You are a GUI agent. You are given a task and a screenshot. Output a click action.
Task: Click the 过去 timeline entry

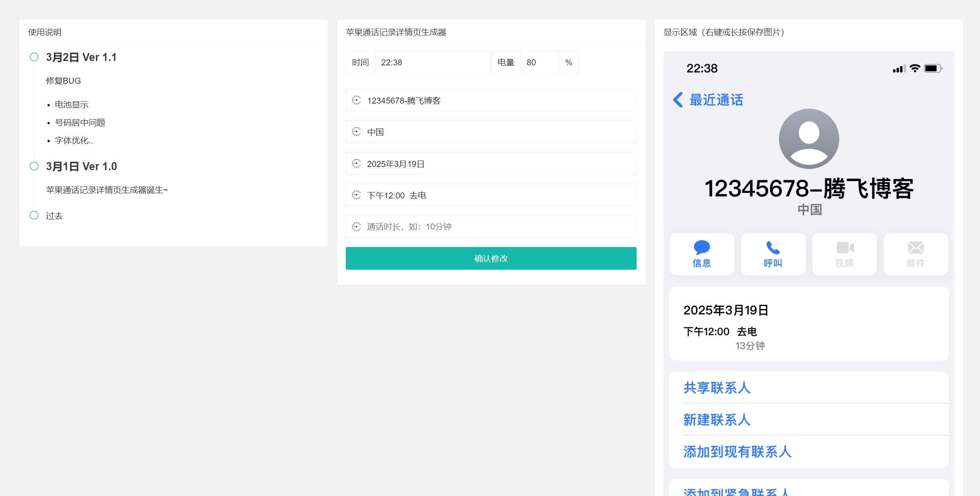pyautogui.click(x=54, y=216)
